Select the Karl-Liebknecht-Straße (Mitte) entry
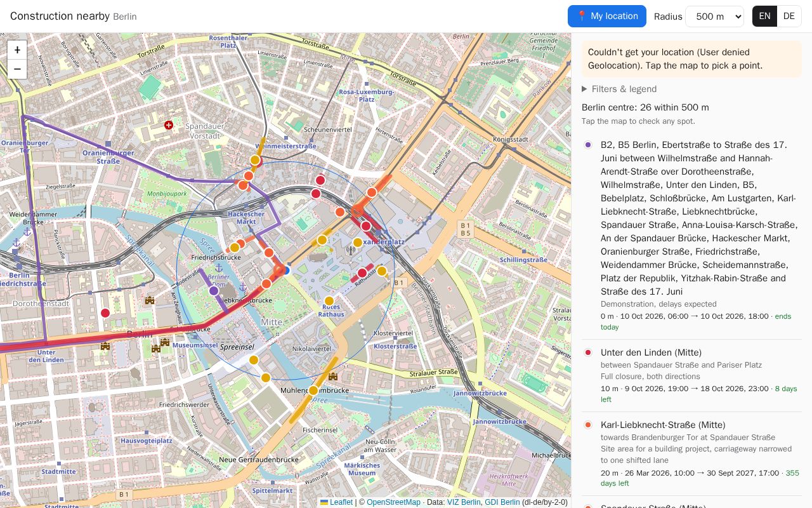This screenshot has width=812, height=508. 691,454
